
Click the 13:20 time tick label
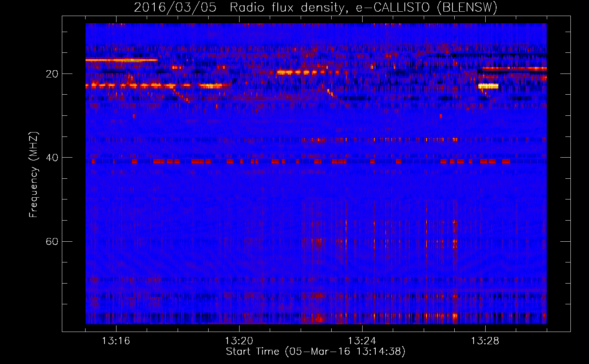239,341
